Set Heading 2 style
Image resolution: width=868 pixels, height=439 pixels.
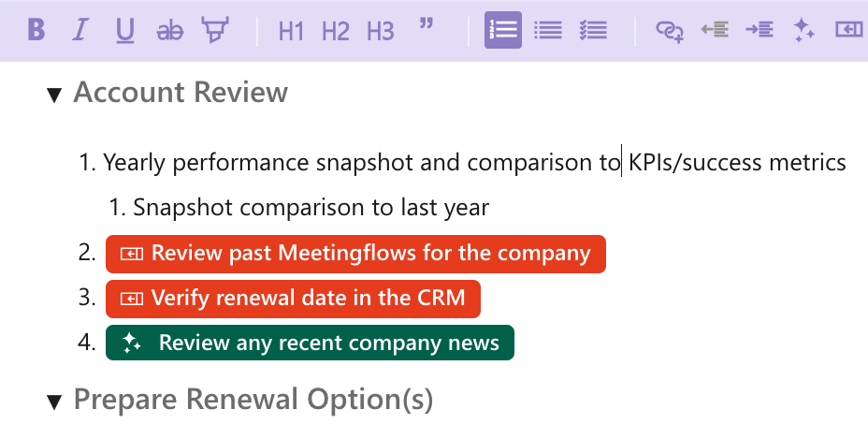[335, 31]
